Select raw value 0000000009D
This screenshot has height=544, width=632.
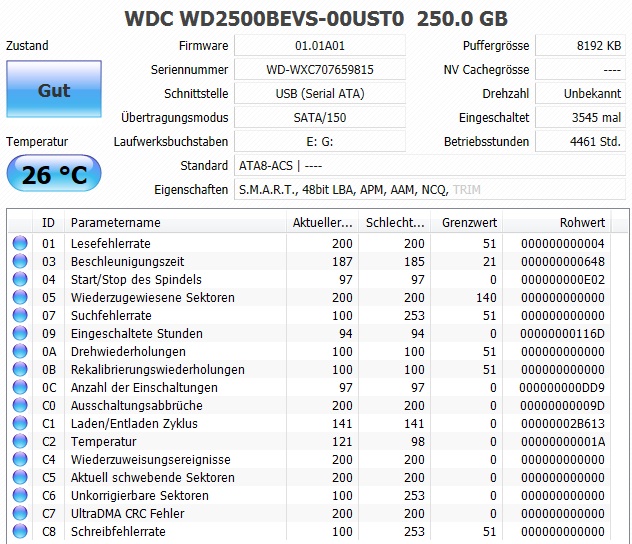tap(563, 405)
